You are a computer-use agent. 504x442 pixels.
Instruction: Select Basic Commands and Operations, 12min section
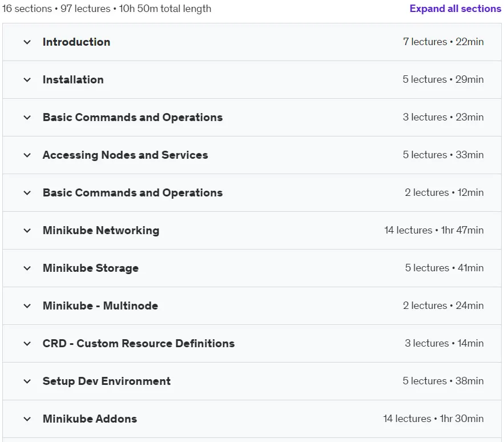pyautogui.click(x=133, y=192)
